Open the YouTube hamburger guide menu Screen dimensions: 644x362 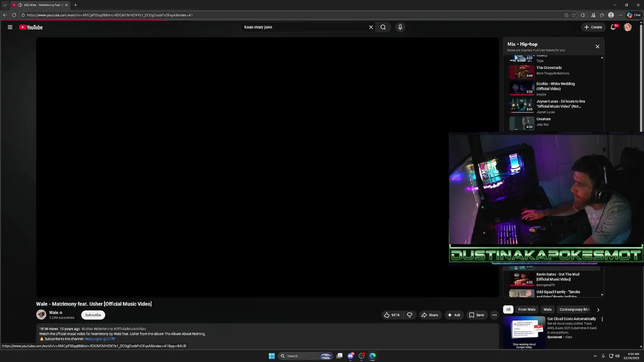pyautogui.click(x=10, y=27)
